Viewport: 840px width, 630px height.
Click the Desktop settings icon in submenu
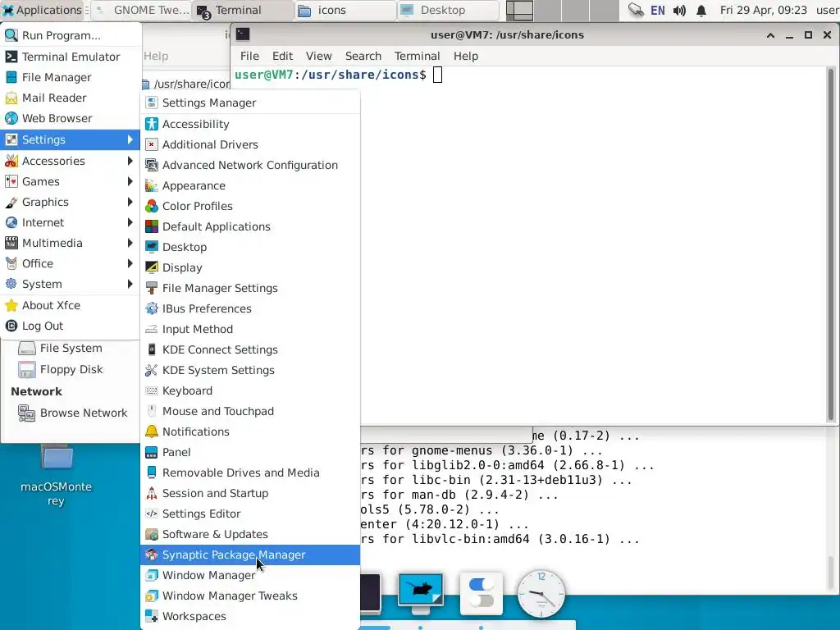pos(152,247)
